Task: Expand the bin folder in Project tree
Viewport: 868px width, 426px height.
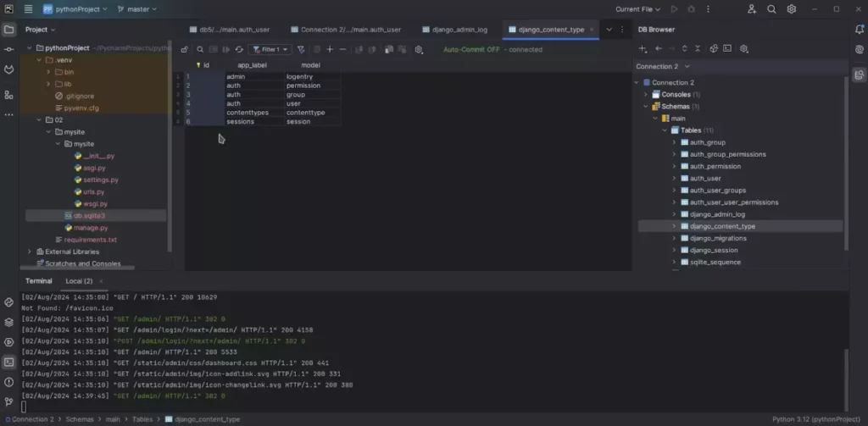Action: pos(48,72)
